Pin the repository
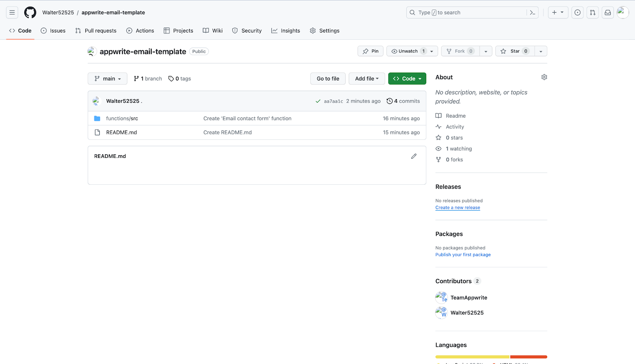The height and width of the screenshot is (364, 635). [x=370, y=51]
